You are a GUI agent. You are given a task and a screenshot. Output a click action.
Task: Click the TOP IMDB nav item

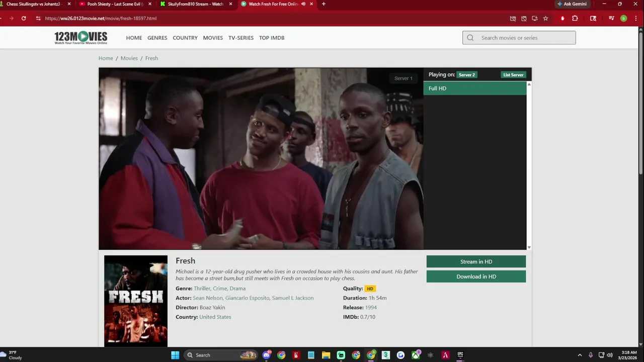272,38
